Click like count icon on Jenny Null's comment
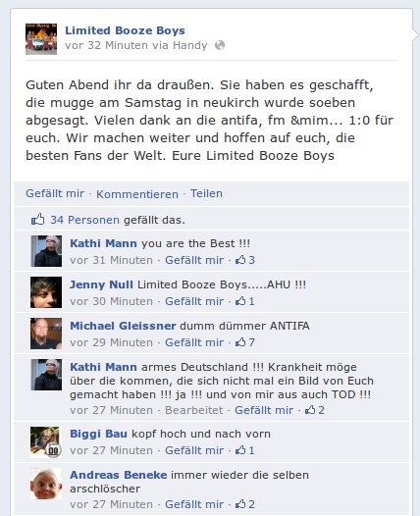Screen dimensions: 420x516 coord(245,301)
